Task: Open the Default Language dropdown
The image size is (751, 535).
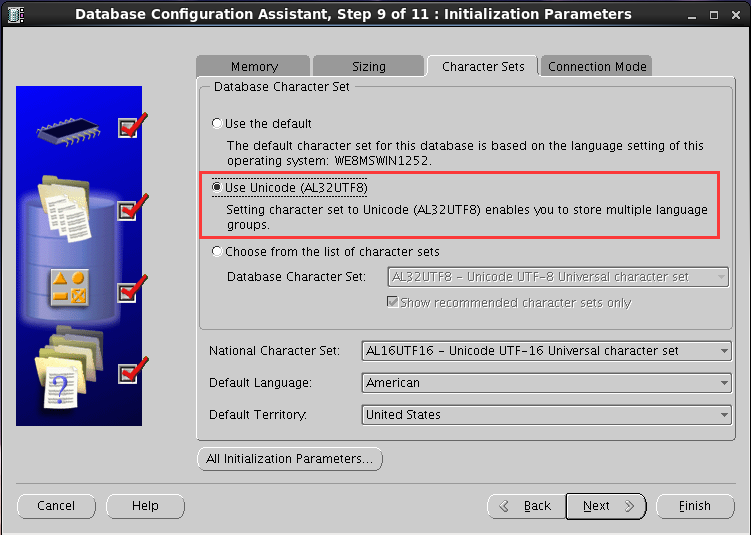Action: 546,383
